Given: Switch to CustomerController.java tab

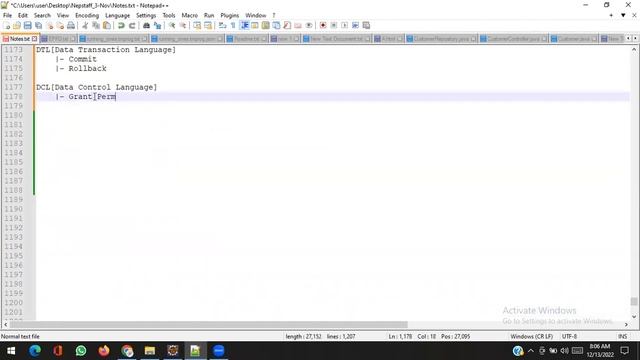Looking at the screenshot, I should [x=513, y=39].
